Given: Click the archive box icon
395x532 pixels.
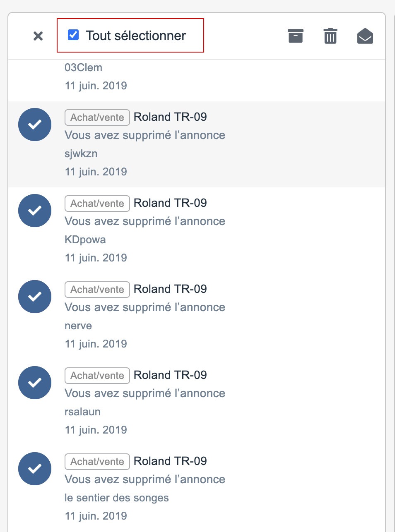Looking at the screenshot, I should pyautogui.click(x=295, y=36).
